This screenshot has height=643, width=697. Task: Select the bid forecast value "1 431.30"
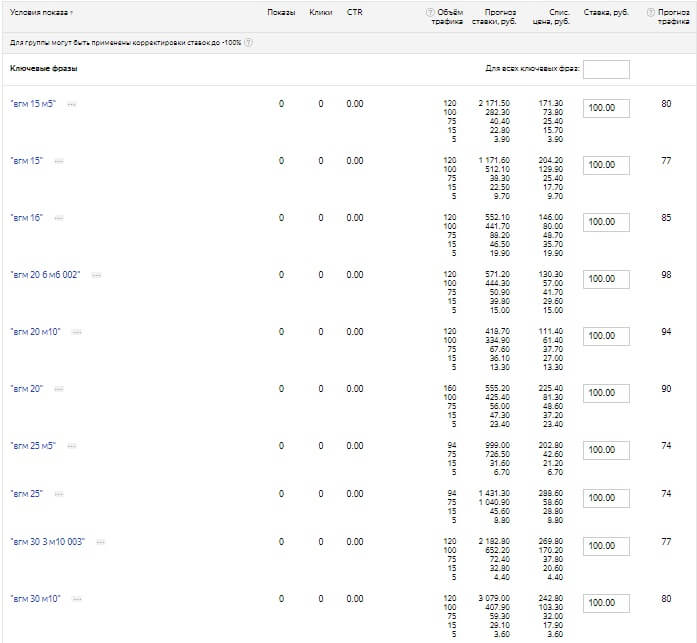click(x=494, y=493)
